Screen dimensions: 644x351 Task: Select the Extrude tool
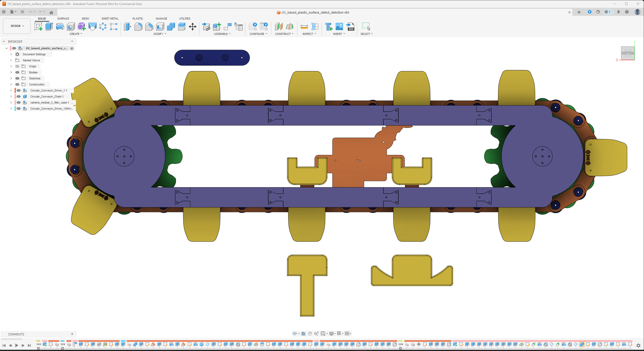click(x=49, y=27)
